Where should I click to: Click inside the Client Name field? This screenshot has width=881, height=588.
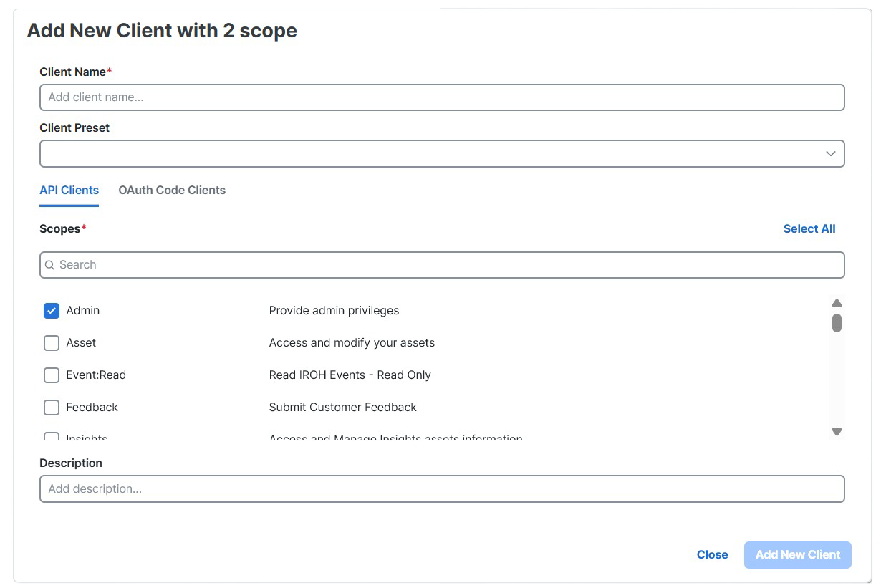442,97
